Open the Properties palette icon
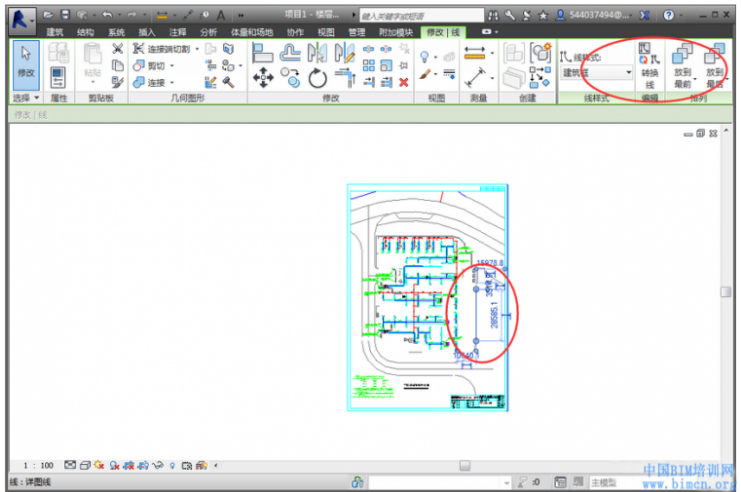 pos(58,78)
